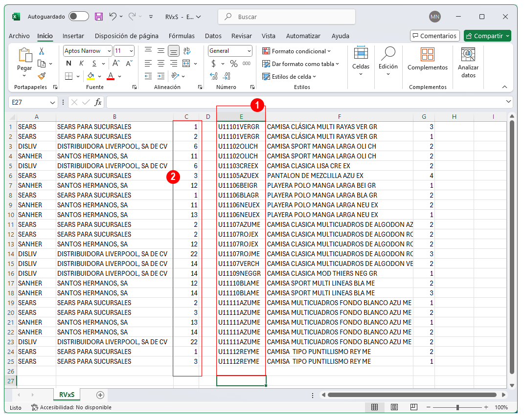Select the RVxS sheet tab
The height and width of the screenshot is (420, 524).
tap(67, 395)
